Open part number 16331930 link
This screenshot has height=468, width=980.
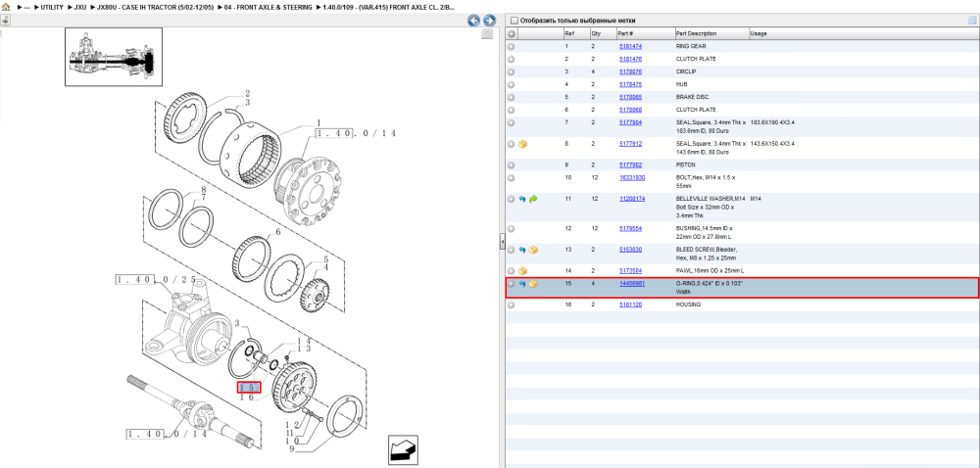point(632,178)
